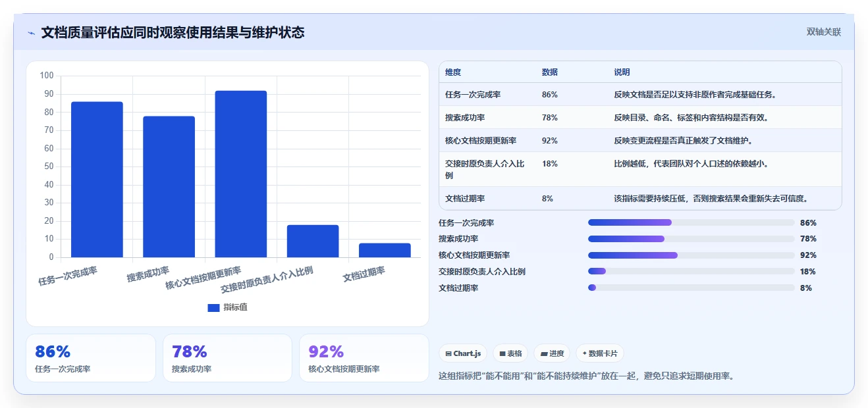The image size is (868, 408).
Task: Select the 搜索成功率 bar in chart
Action: (169, 187)
